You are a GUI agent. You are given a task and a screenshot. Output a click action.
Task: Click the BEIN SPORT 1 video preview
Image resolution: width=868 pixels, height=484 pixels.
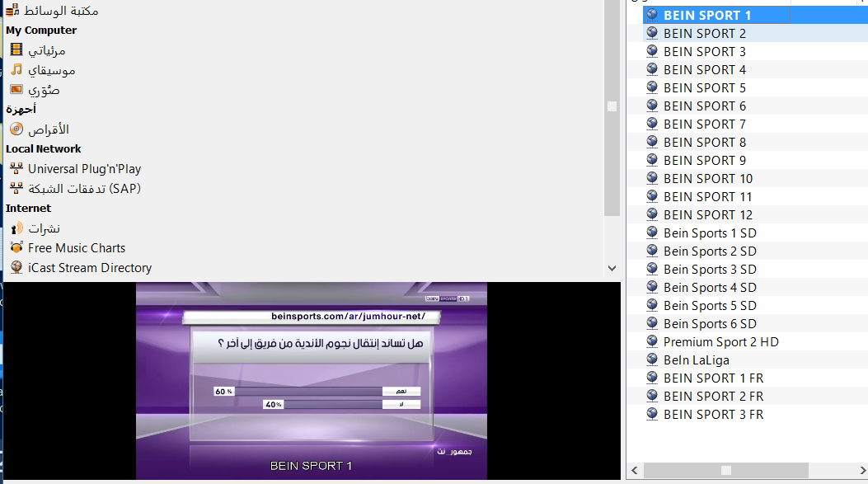tap(311, 380)
